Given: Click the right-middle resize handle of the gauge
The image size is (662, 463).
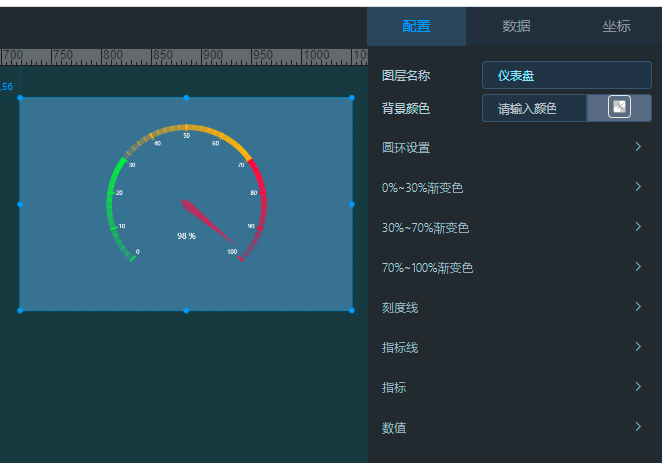Looking at the screenshot, I should pos(352,204).
